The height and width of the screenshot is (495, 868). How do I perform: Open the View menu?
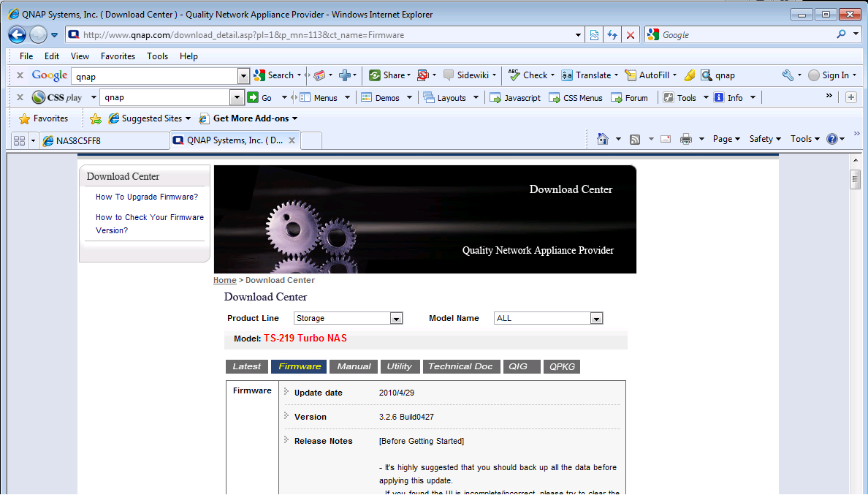(x=80, y=56)
